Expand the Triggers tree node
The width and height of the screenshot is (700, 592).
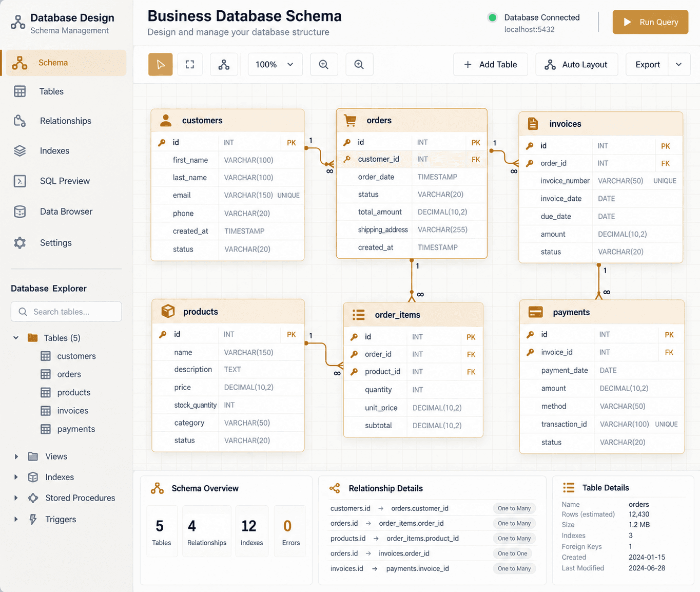(x=16, y=519)
